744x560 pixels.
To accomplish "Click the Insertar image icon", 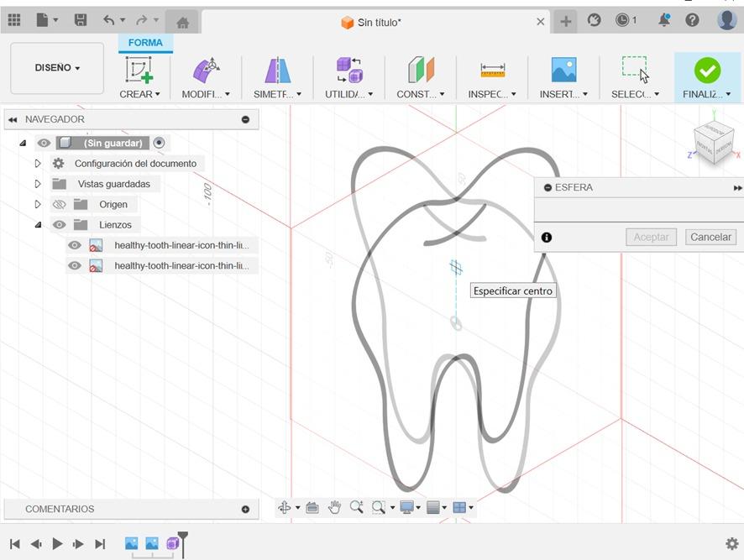I will point(564,71).
